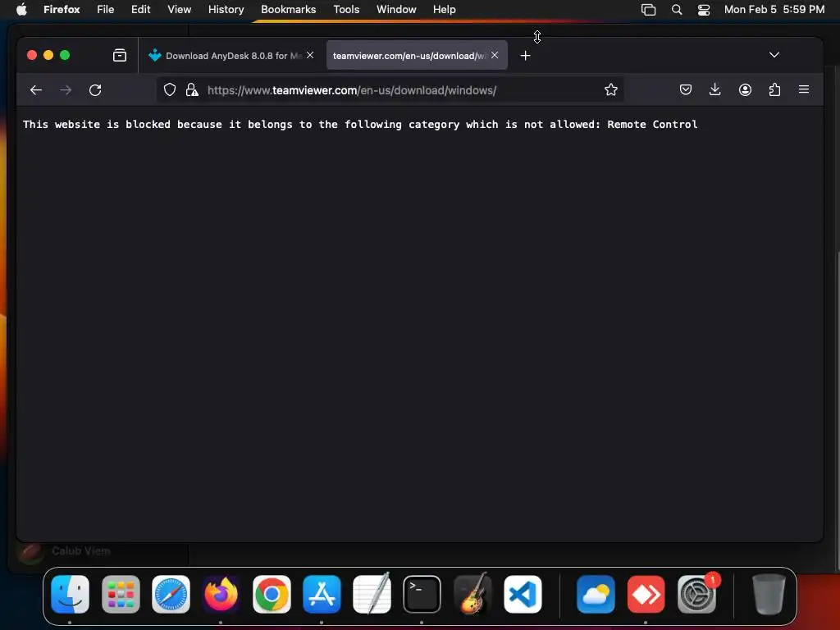This screenshot has width=840, height=630.
Task: Open the View menu
Action: (179, 9)
